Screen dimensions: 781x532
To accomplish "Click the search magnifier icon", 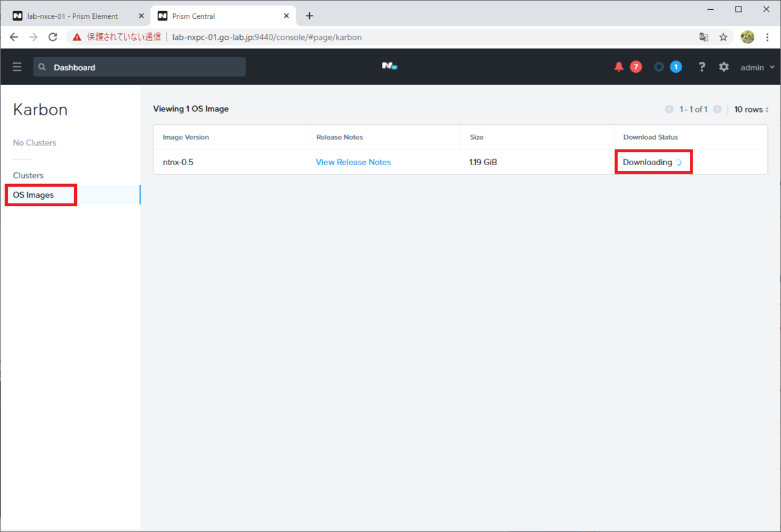I will (42, 67).
